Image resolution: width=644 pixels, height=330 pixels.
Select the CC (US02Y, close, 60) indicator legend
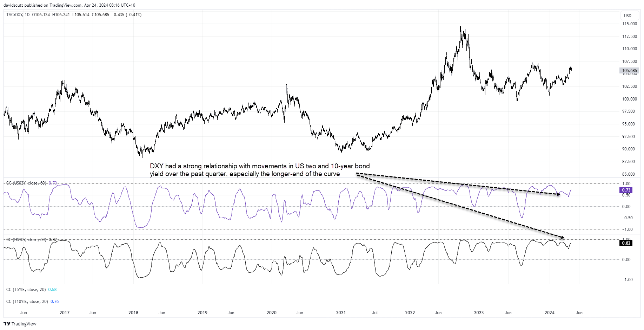(x=26, y=183)
